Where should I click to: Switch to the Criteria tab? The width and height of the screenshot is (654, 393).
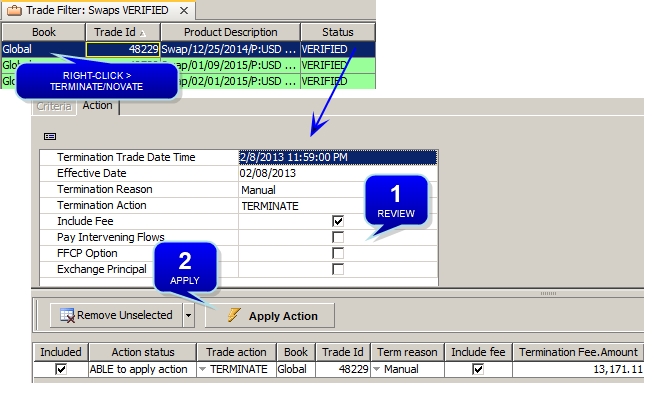click(54, 106)
